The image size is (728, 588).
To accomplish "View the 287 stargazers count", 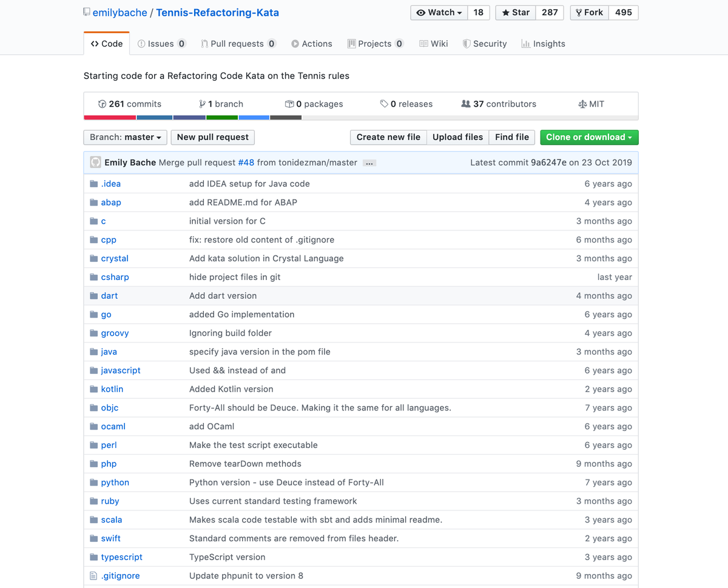I will point(550,13).
